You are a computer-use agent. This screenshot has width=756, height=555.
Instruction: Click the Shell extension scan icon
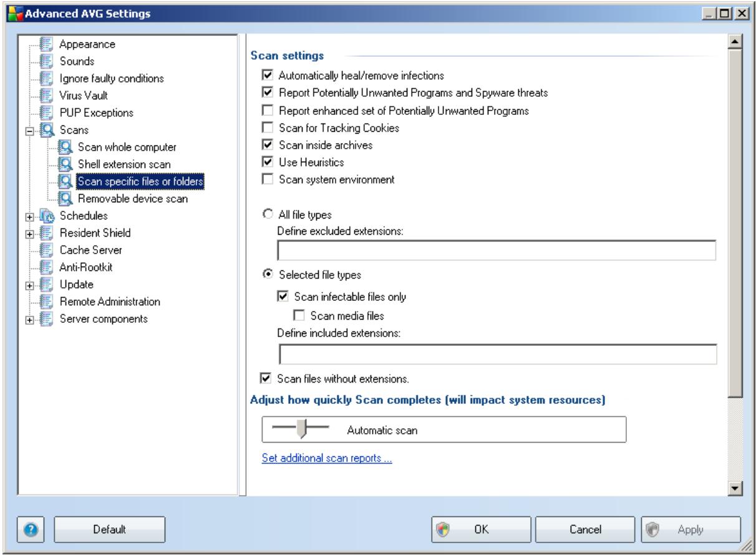point(65,164)
